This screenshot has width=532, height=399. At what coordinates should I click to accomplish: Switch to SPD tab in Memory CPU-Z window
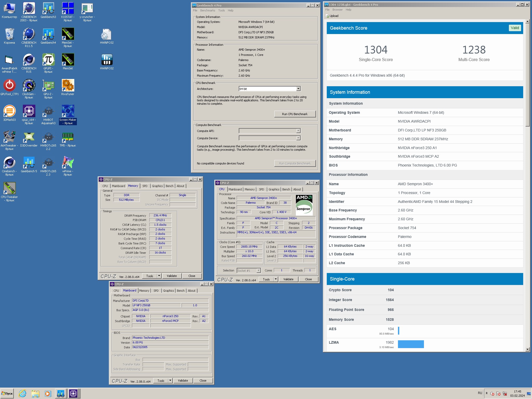(145, 186)
